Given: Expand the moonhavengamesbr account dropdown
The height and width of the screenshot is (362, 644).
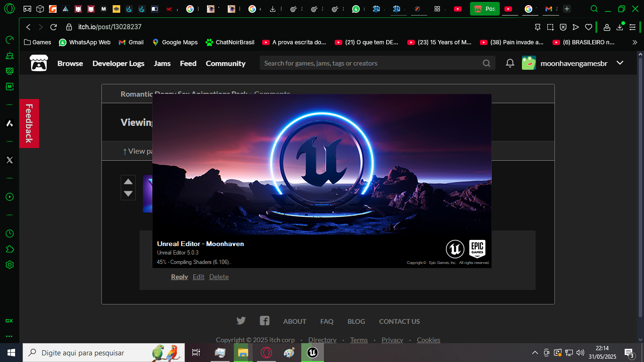Looking at the screenshot, I should click(x=620, y=63).
